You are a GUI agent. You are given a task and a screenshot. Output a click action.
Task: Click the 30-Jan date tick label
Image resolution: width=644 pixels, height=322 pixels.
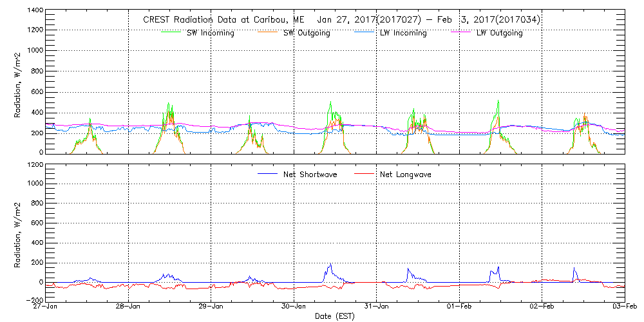(x=294, y=307)
